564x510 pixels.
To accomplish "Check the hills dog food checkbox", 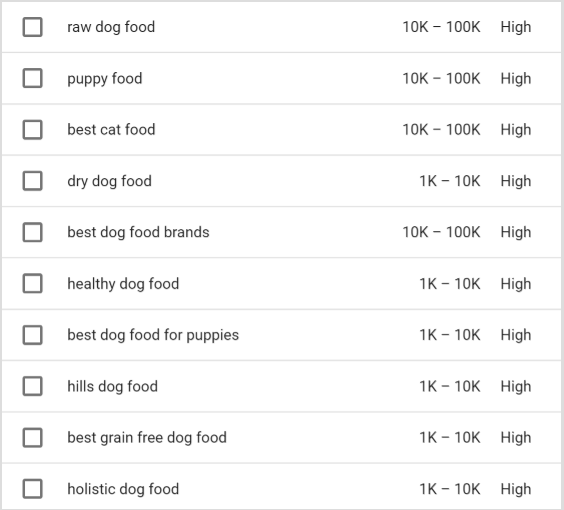I will [x=33, y=386].
